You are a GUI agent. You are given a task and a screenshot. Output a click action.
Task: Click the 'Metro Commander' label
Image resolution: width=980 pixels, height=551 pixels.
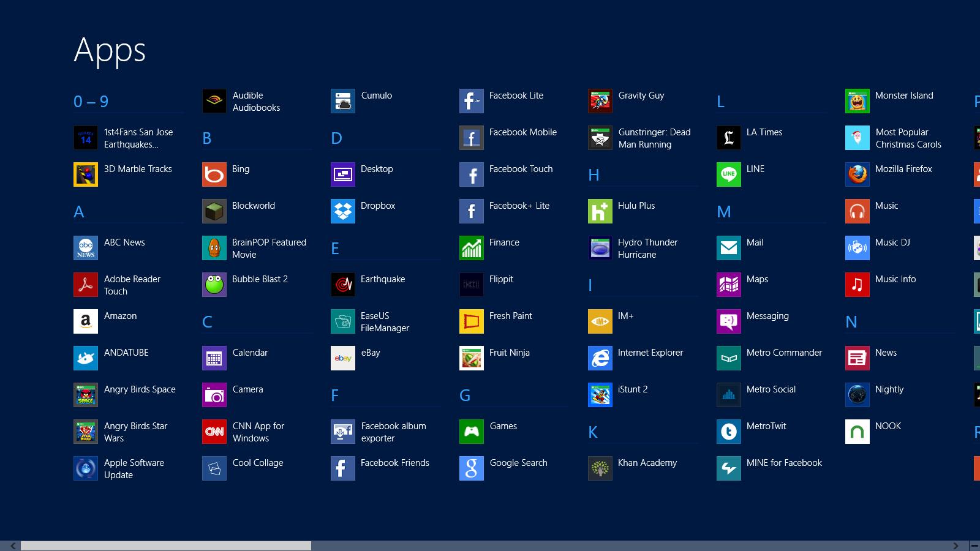pos(784,353)
